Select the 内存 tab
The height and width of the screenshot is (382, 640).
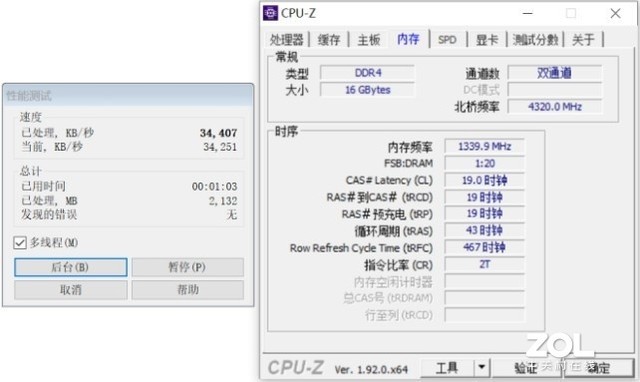point(408,39)
